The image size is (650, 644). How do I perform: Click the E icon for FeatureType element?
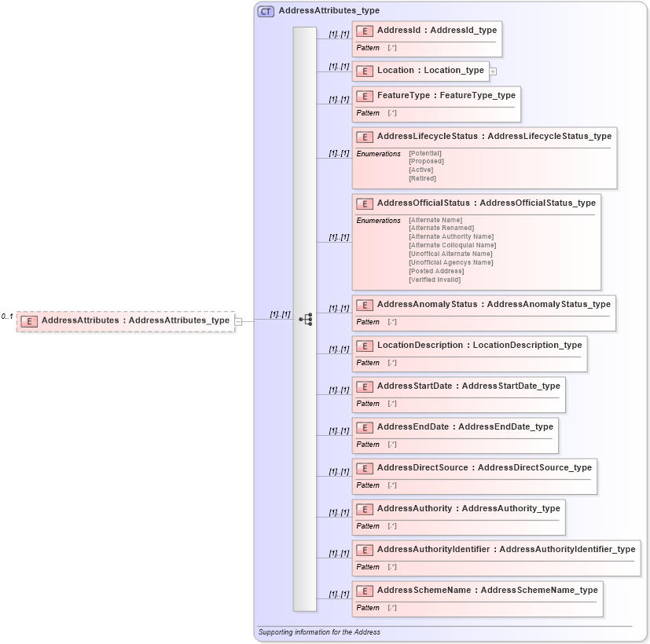(364, 96)
